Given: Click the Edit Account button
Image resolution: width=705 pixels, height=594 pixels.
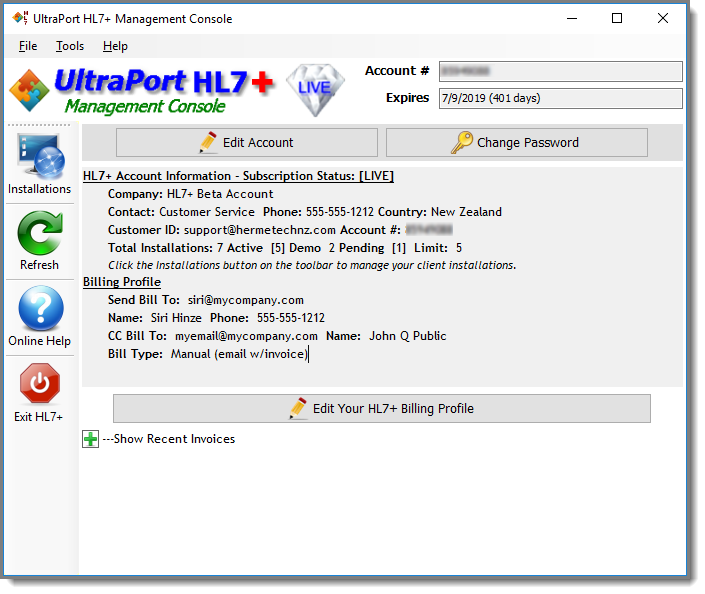Looking at the screenshot, I should [247, 143].
